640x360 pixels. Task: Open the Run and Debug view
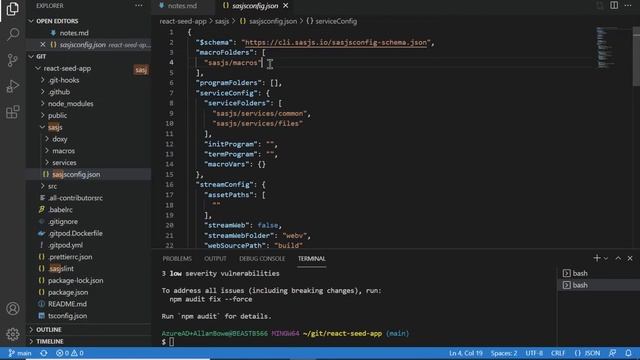pyautogui.click(x=13, y=86)
